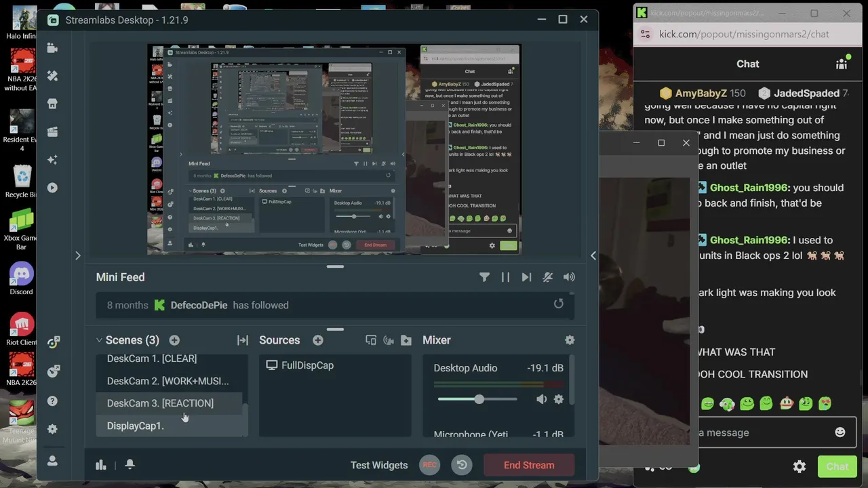
Task: Open Mixer advanced audio settings gear
Action: [x=570, y=340]
